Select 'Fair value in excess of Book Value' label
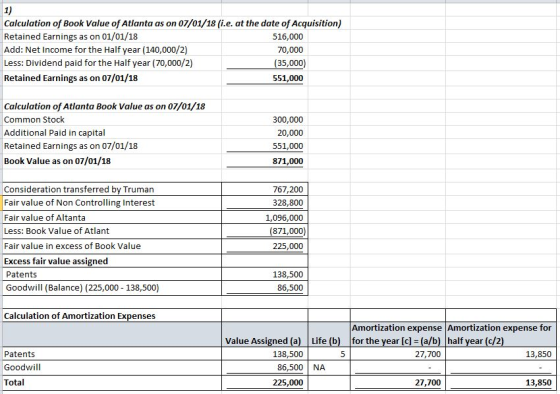 tap(72, 246)
